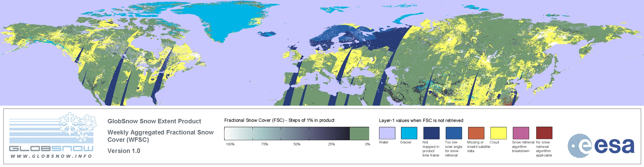Click the yellow Cloud legend swatch
The width and height of the screenshot is (644, 167).
(498, 133)
